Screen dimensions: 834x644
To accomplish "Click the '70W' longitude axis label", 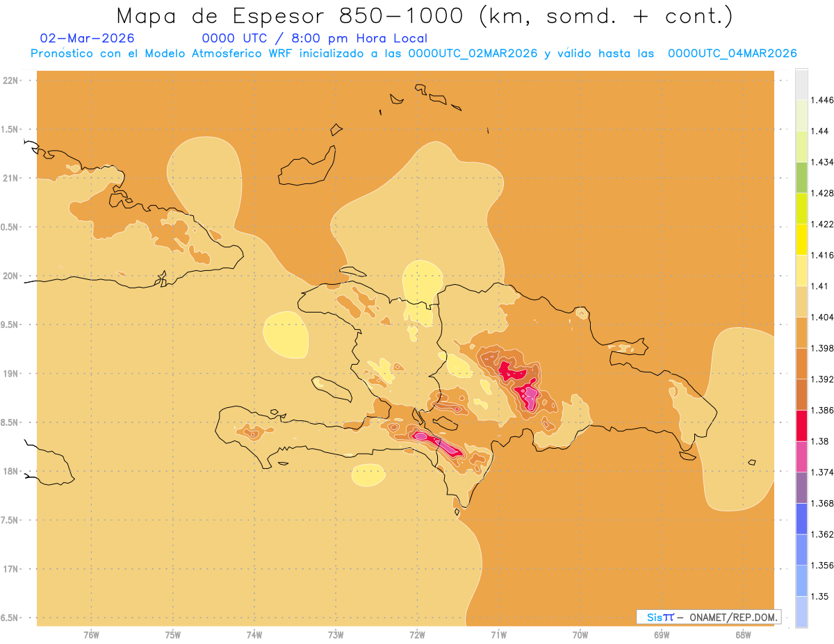I will (x=580, y=634).
